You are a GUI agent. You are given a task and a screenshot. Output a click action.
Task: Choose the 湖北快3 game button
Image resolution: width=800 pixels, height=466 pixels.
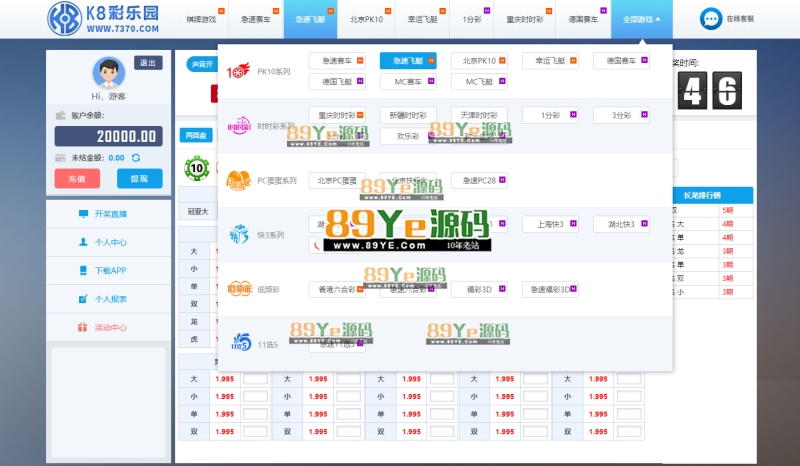tap(621, 224)
